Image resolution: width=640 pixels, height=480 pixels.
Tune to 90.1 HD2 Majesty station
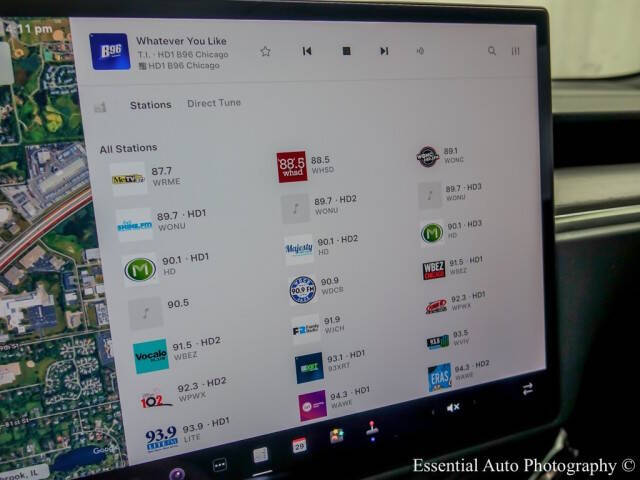321,247
